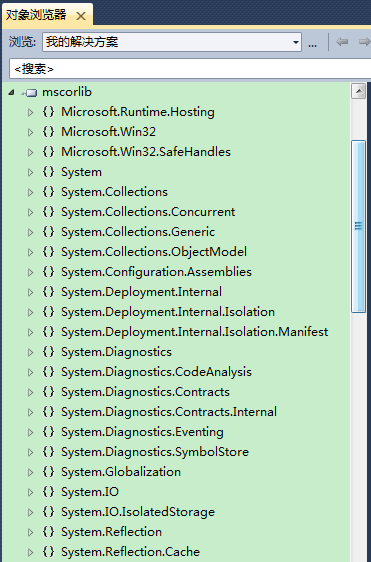Click the Microsoft.Runtime.Hosting namespace braces icon
The width and height of the screenshot is (371, 562).
48,112
